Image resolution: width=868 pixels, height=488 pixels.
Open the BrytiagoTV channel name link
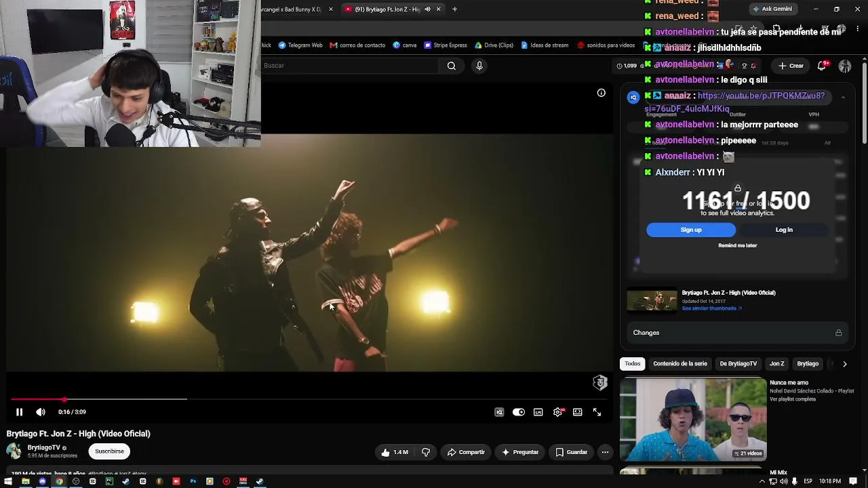(x=44, y=447)
